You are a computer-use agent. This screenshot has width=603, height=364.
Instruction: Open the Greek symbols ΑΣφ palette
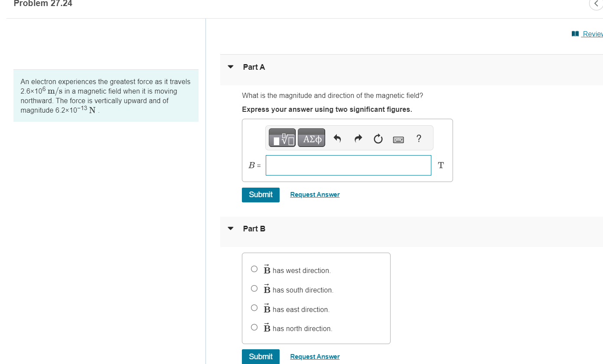[311, 137]
